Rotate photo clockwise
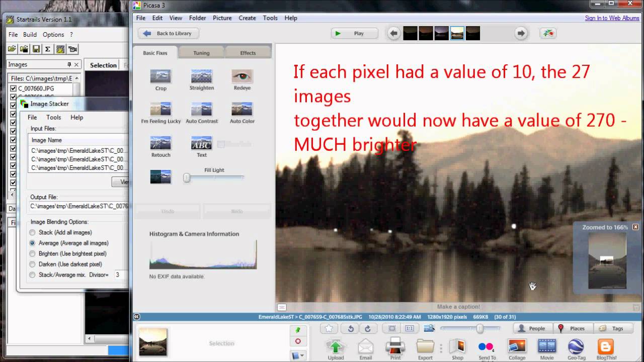The height and width of the screenshot is (362, 644). [x=368, y=328]
